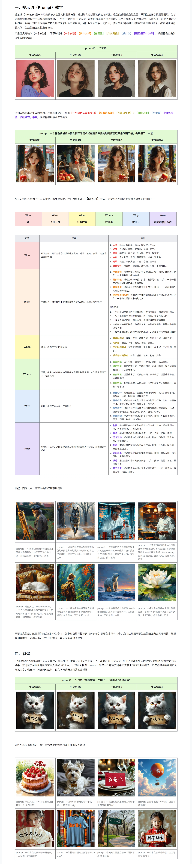
Task: Click the 生成结果3 header in kitten table
Action: point(116,687)
